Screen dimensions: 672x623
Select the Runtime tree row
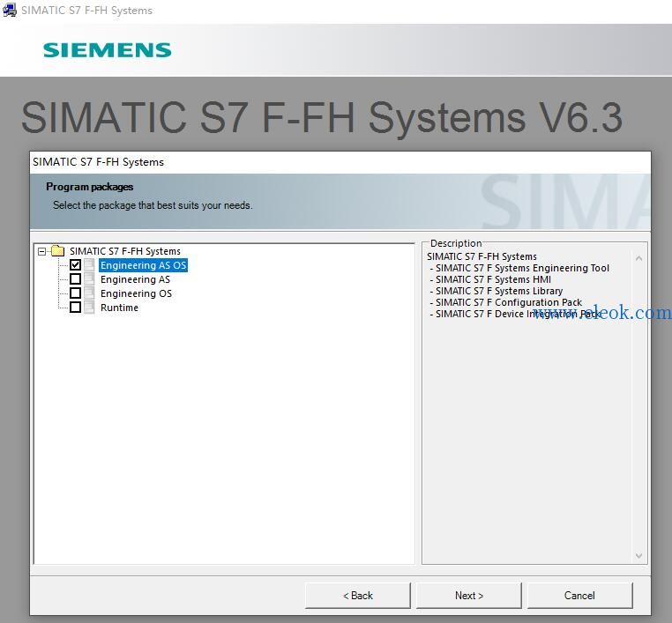point(119,308)
